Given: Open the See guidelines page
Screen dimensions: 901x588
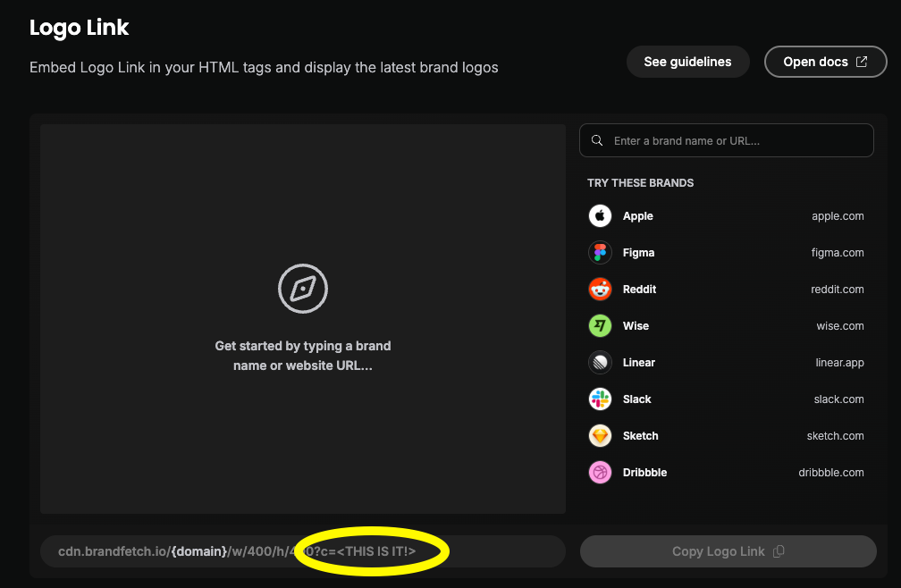Looking at the screenshot, I should tap(687, 61).
